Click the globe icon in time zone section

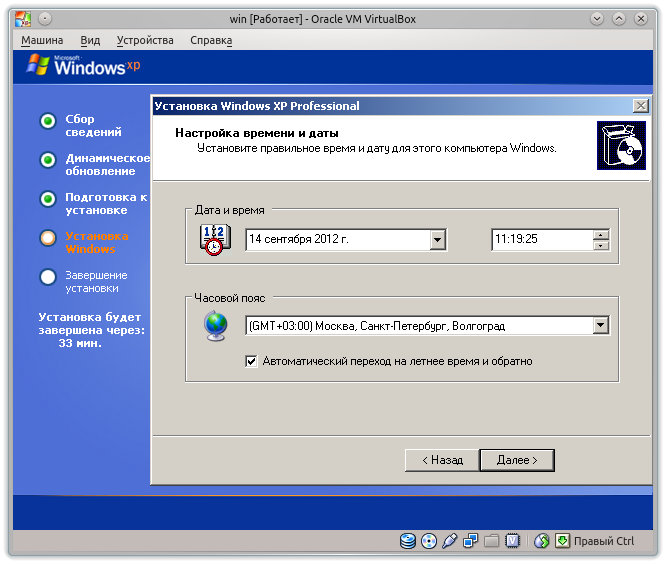[214, 326]
